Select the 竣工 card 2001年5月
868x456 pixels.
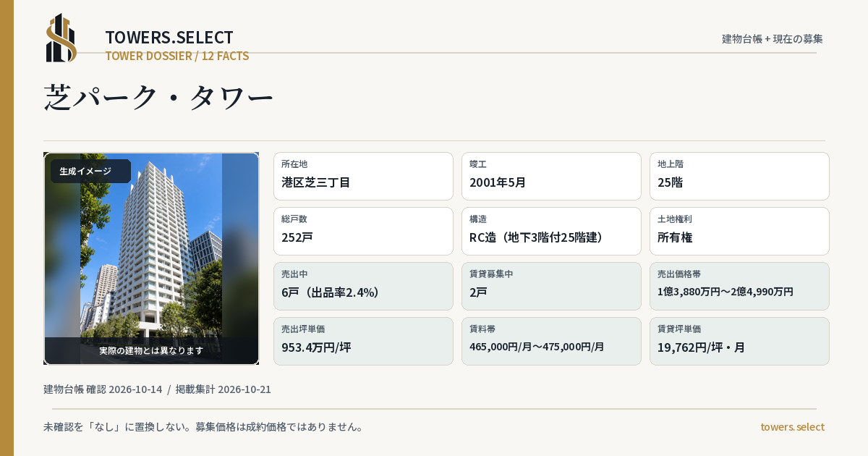pyautogui.click(x=551, y=176)
